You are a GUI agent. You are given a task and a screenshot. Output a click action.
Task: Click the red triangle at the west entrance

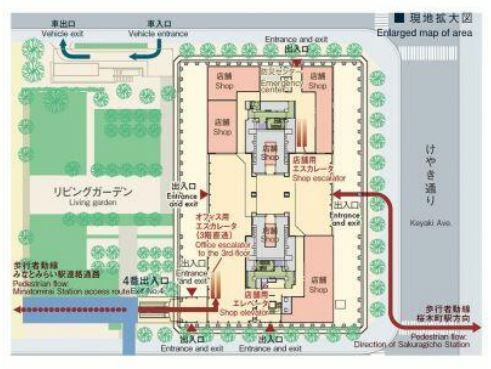(x=205, y=195)
